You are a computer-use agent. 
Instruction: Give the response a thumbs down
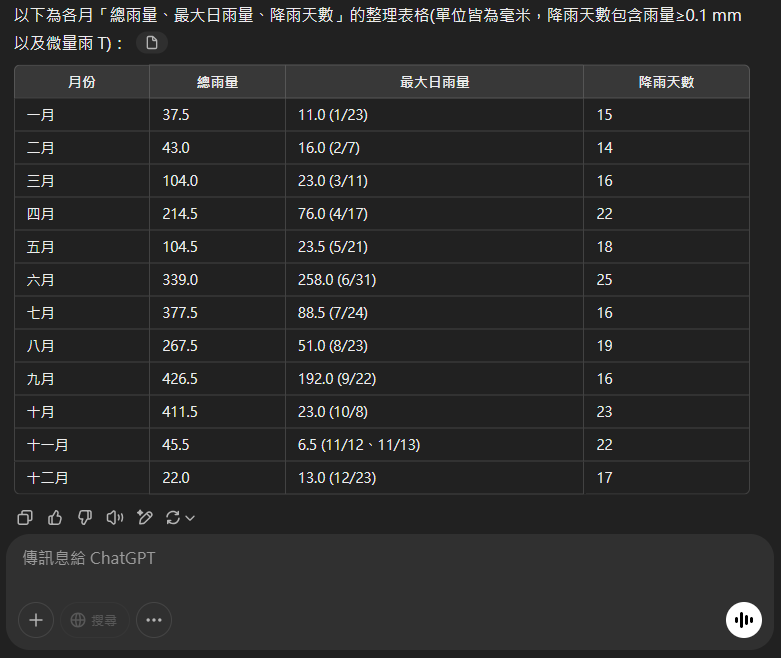(x=85, y=518)
